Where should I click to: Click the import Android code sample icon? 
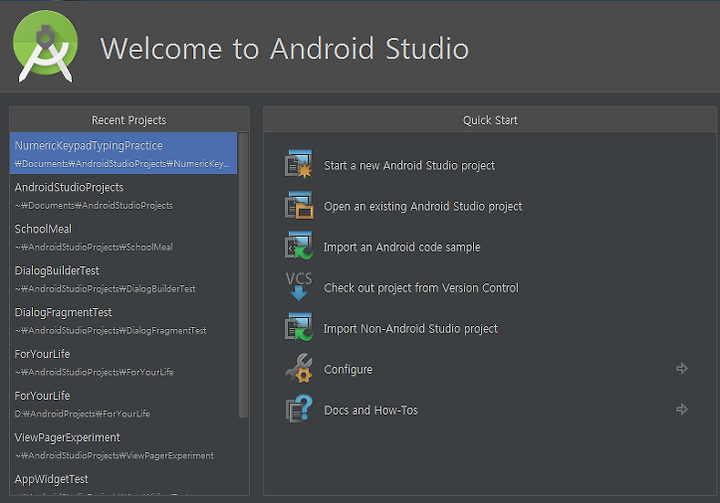click(x=298, y=246)
